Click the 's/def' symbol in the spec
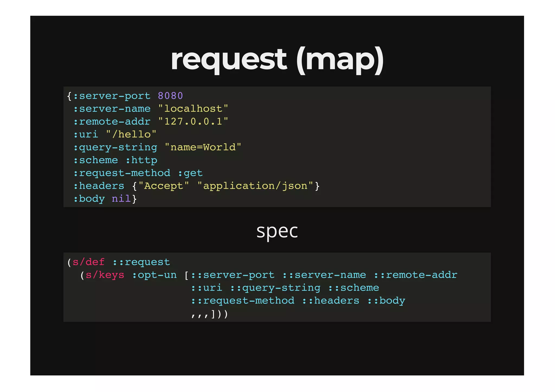Viewport: 555px width, 392px height. pyautogui.click(x=89, y=262)
